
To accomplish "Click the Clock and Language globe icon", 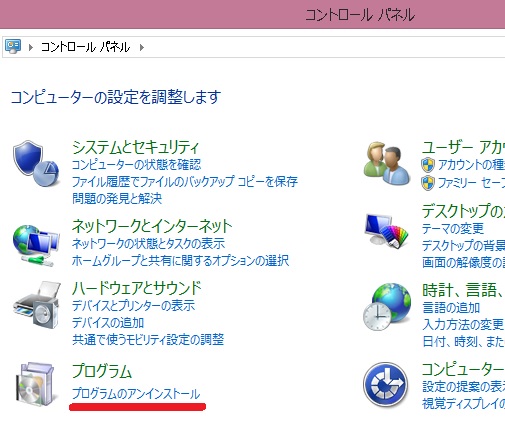I will point(387,307).
